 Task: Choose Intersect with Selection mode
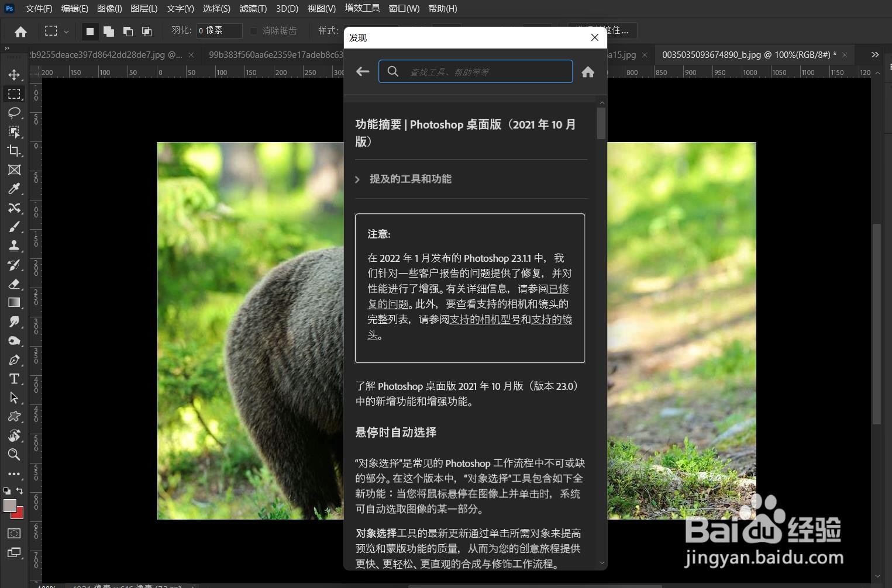tap(147, 31)
